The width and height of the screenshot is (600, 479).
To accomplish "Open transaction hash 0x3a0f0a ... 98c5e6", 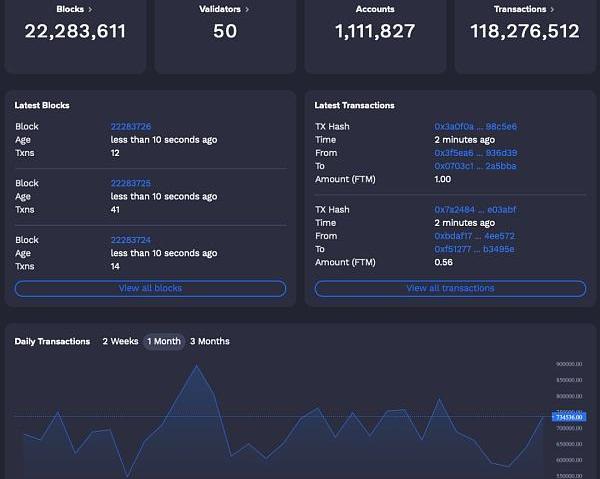I will click(x=475, y=127).
